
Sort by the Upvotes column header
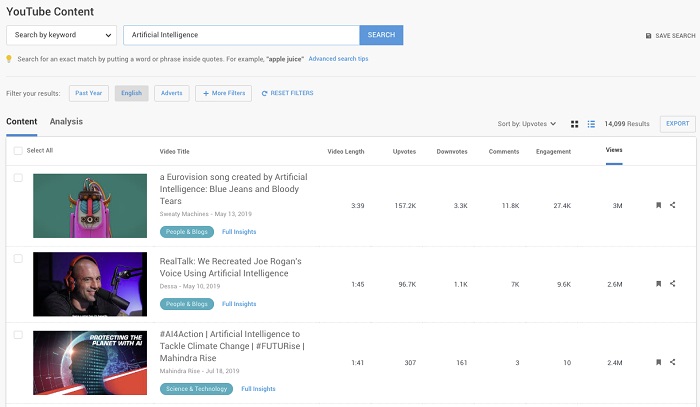click(404, 152)
